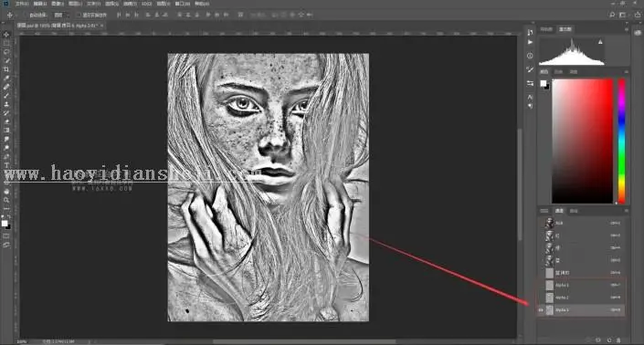
Task: Switch to the Histogram panel tab
Action: (x=565, y=29)
